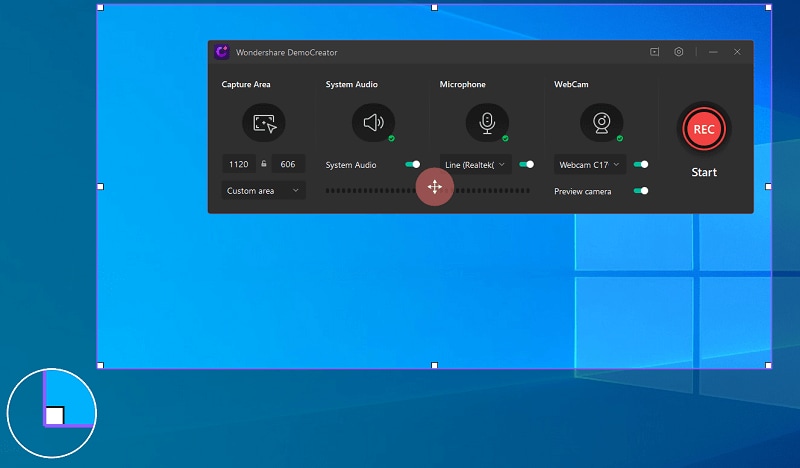Click the bottom-left capture area corner handle
Image resolution: width=800 pixels, height=468 pixels.
point(101,365)
